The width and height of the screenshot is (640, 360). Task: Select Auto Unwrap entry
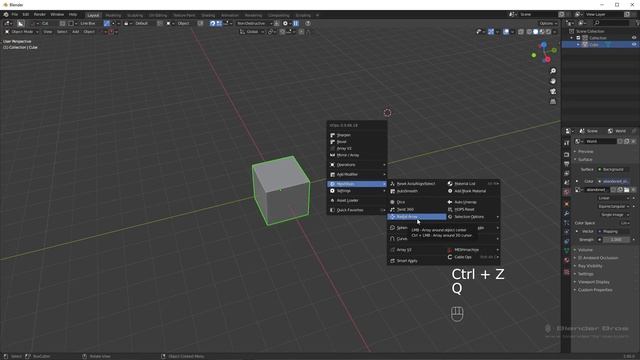[x=473, y=202]
